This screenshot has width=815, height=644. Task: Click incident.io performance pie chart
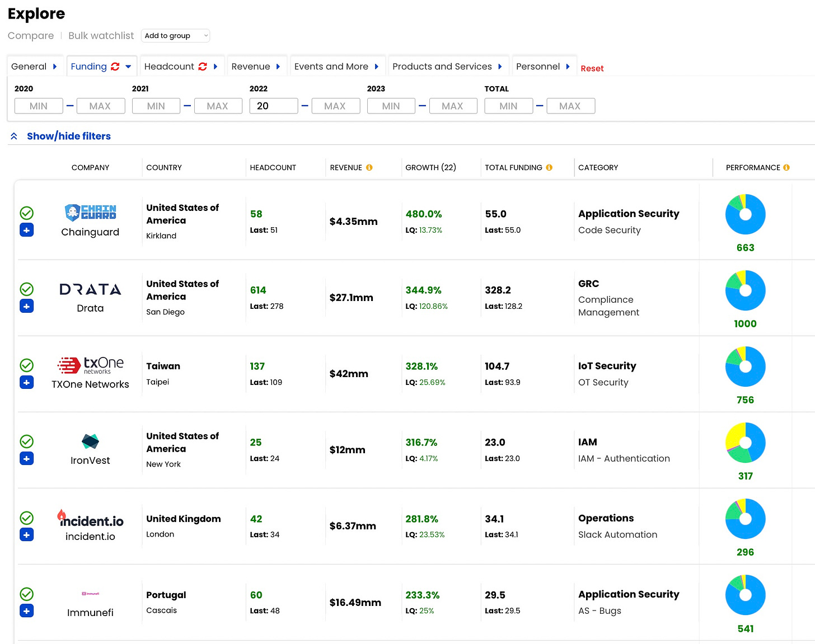[x=745, y=519]
